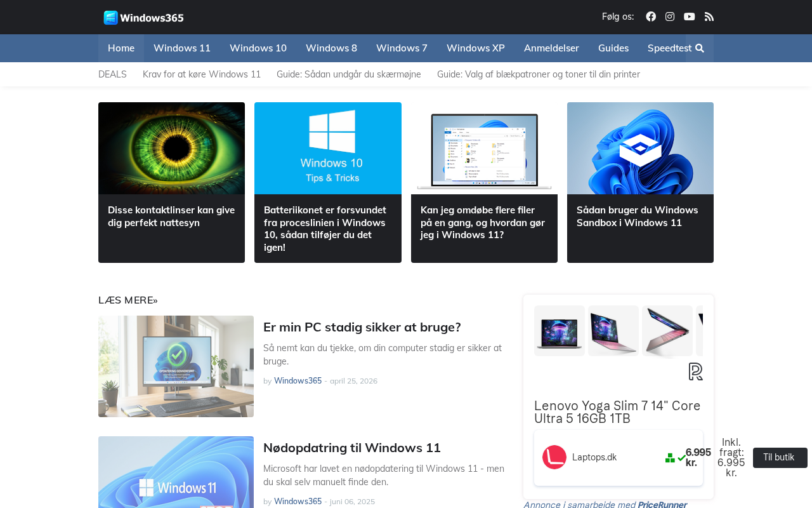The image size is (812, 508).
Task: Click the 'Så nemt kan du tjekke' excerpt
Action: click(383, 355)
